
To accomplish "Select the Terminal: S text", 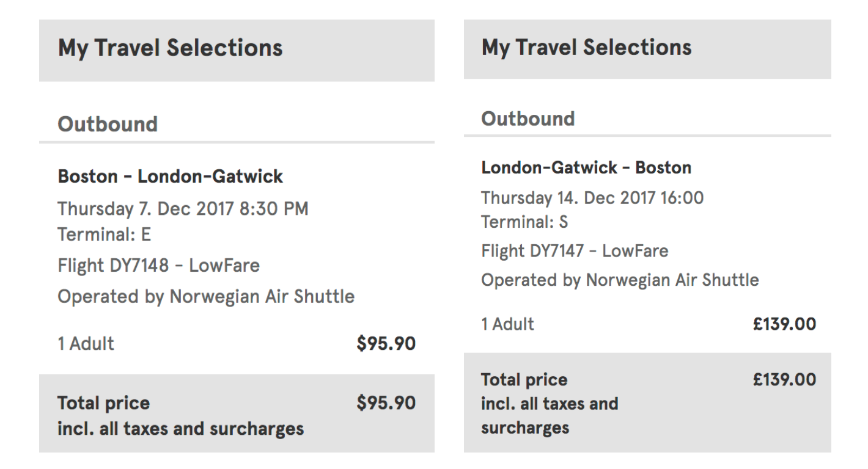I will pyautogui.click(x=524, y=223).
